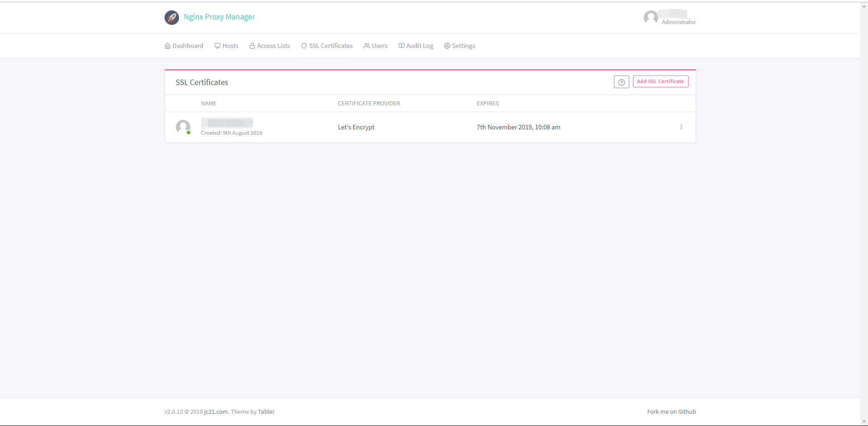Select the SSL Certificates tab
The width and height of the screenshot is (868, 426).
point(327,46)
